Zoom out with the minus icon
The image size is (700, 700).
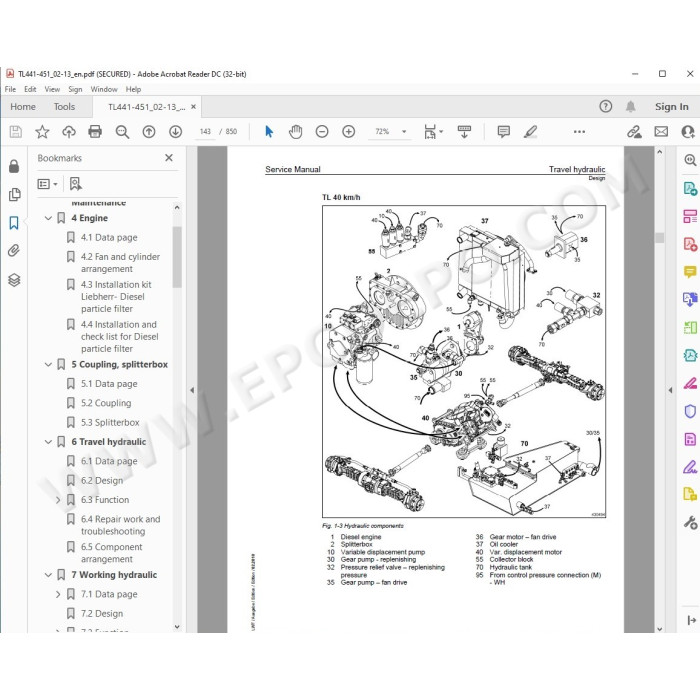tap(322, 132)
